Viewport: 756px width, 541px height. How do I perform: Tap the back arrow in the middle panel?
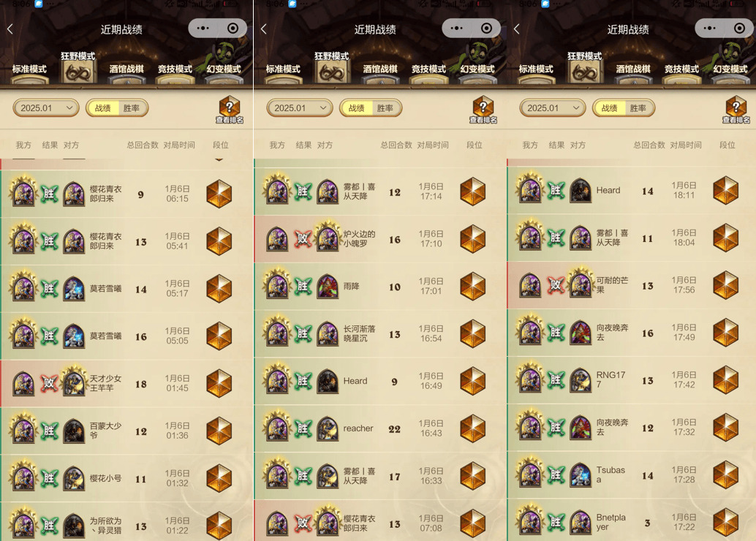(x=264, y=29)
